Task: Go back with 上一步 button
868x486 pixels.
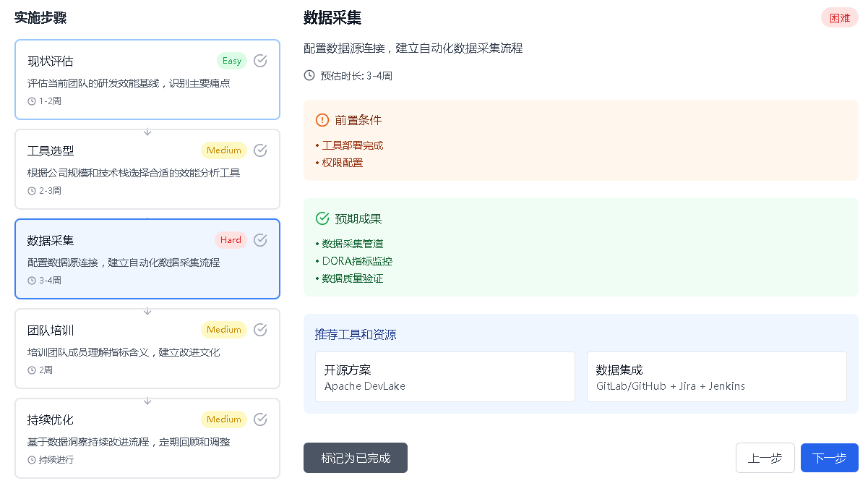Action: (x=765, y=458)
